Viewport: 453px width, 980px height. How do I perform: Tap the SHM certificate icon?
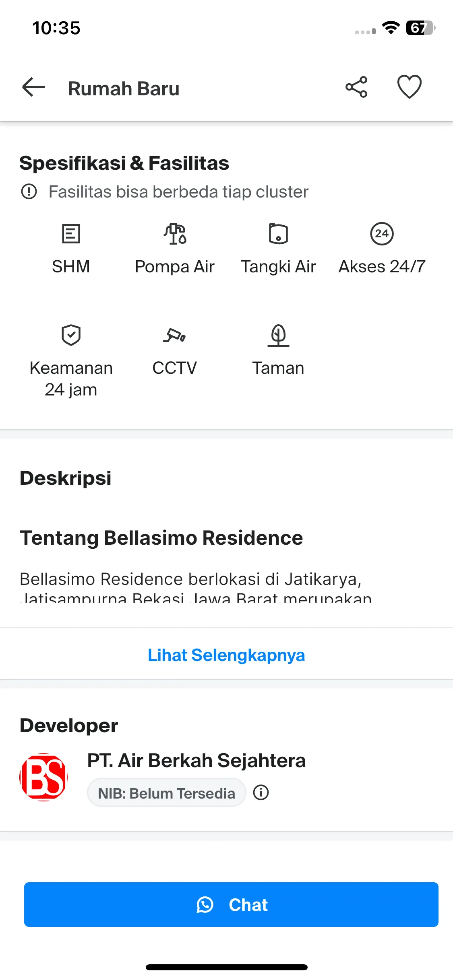pos(71,234)
